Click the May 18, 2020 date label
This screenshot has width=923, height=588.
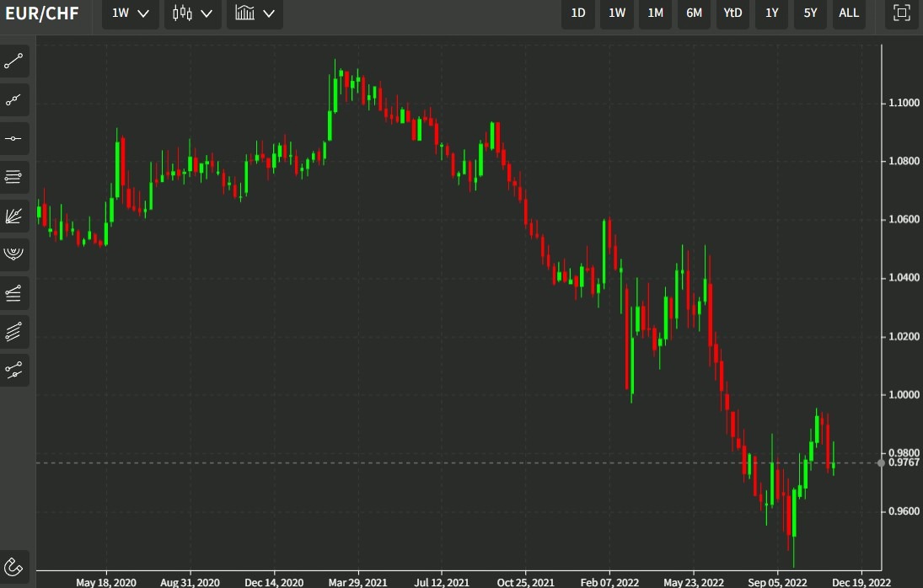[106, 582]
